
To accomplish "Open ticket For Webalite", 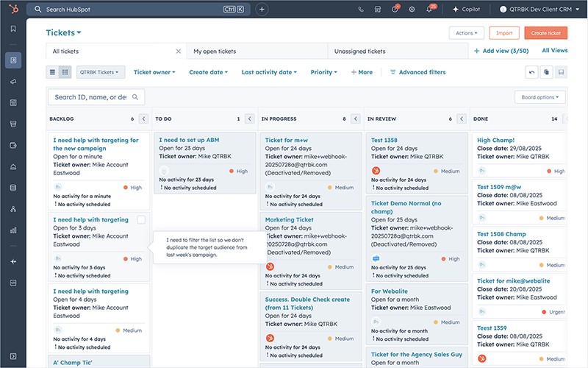I will [x=390, y=291].
